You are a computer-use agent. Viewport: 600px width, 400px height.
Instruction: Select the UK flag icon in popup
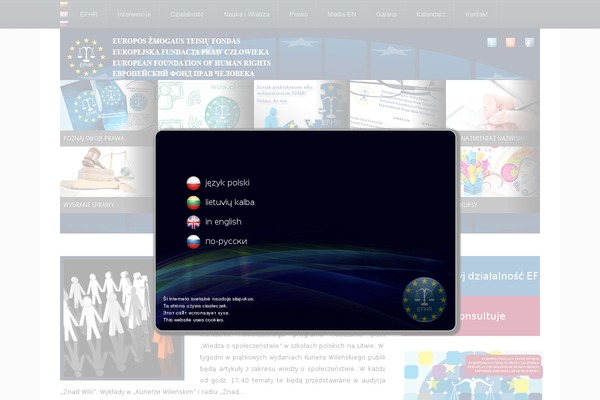click(x=193, y=222)
